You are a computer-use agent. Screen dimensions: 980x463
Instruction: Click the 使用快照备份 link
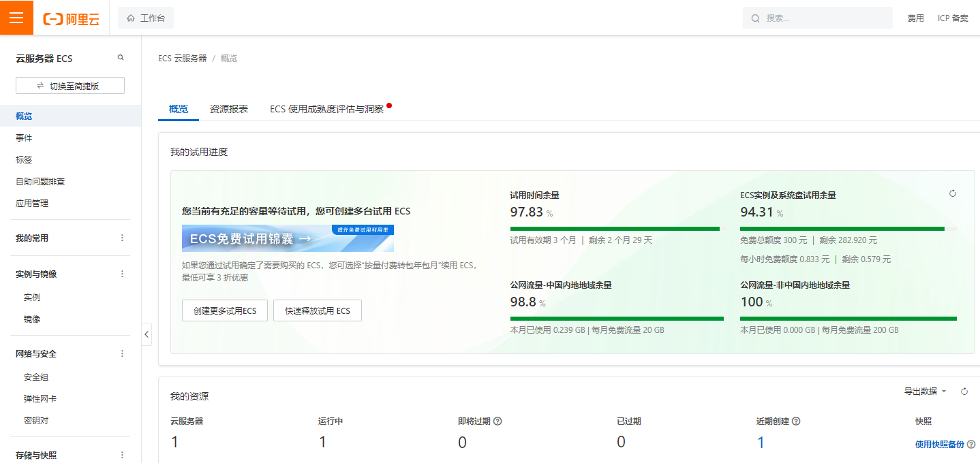click(940, 445)
